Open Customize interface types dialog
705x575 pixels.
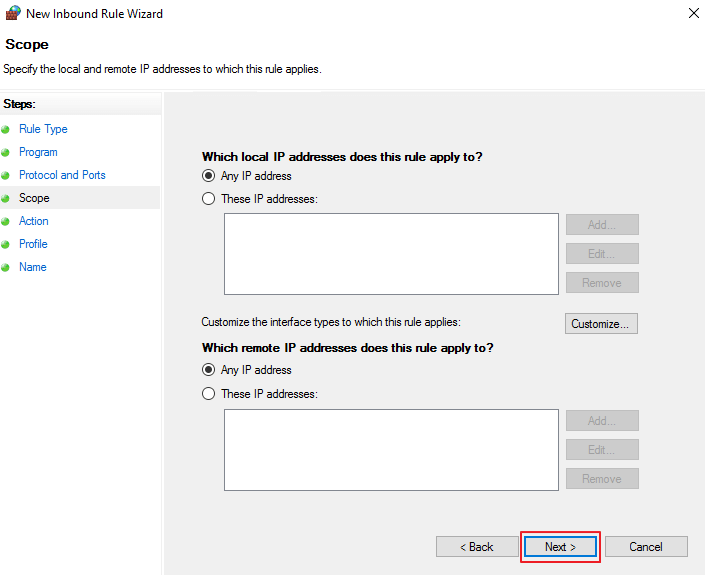(601, 324)
